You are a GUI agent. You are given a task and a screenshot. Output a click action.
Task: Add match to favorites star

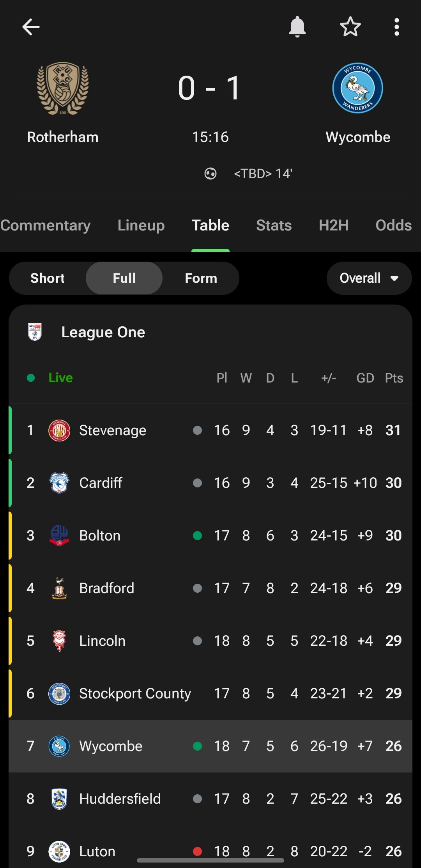click(350, 27)
